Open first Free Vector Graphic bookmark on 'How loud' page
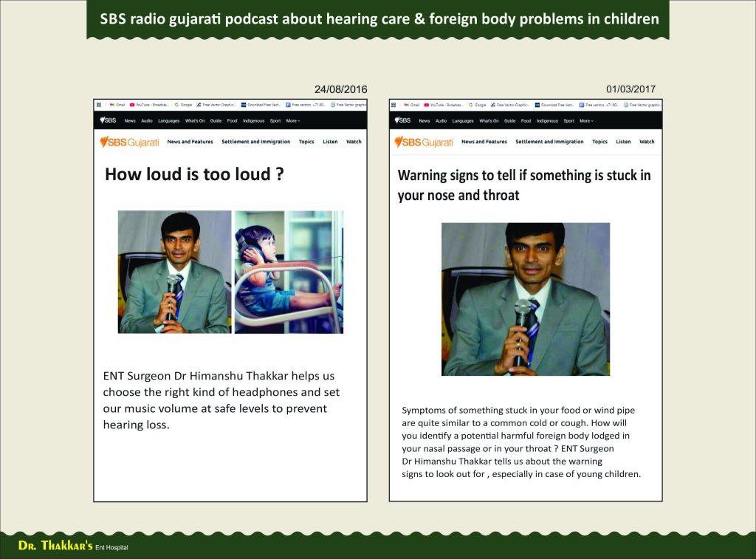Image resolution: width=756 pixels, height=559 pixels. [216, 105]
